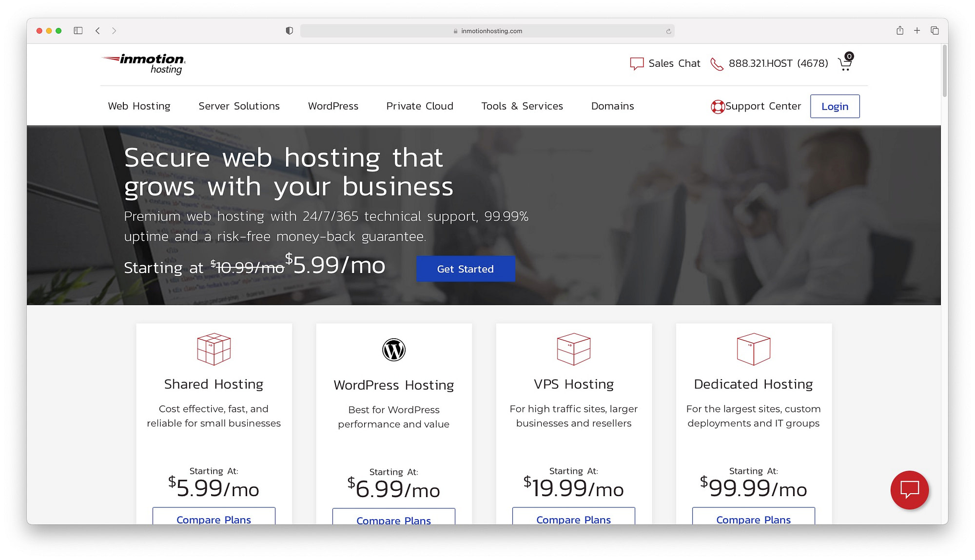Click the inmotionhosting.com address bar
This screenshot has height=560, width=975.
point(487,31)
